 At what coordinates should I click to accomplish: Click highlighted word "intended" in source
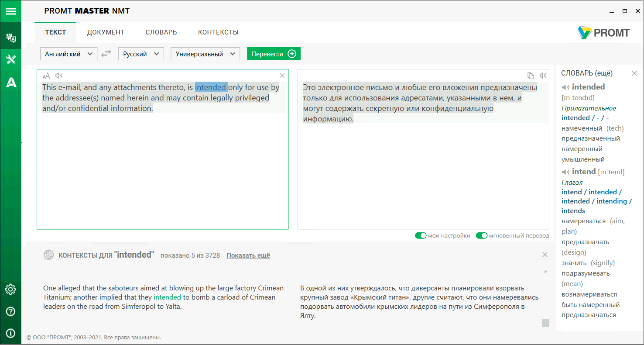pyautogui.click(x=211, y=87)
